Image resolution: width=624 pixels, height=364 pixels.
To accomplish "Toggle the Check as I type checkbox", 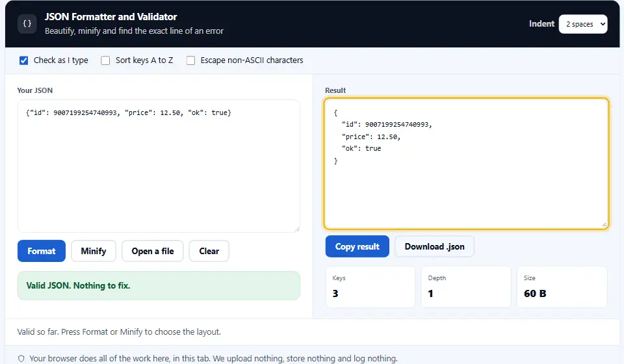I will [x=24, y=60].
